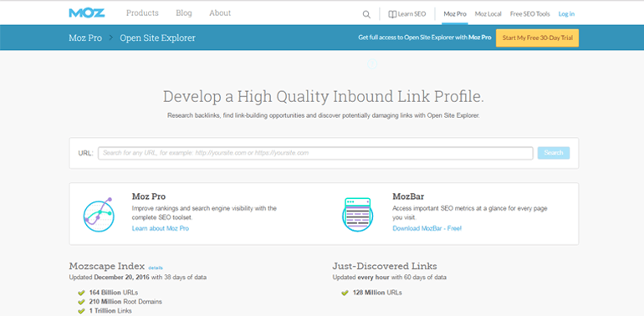Open Learn about Moz Pro link
This screenshot has width=644, height=316.
pos(161,228)
